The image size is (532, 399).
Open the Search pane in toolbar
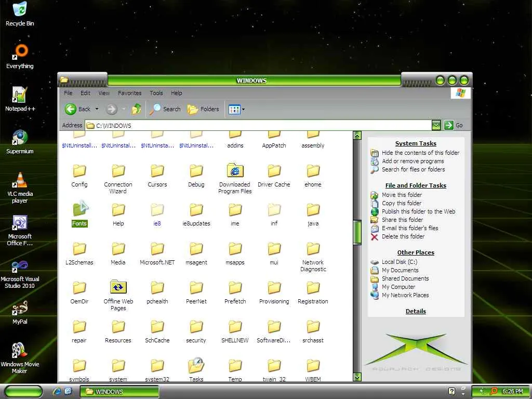coord(165,109)
